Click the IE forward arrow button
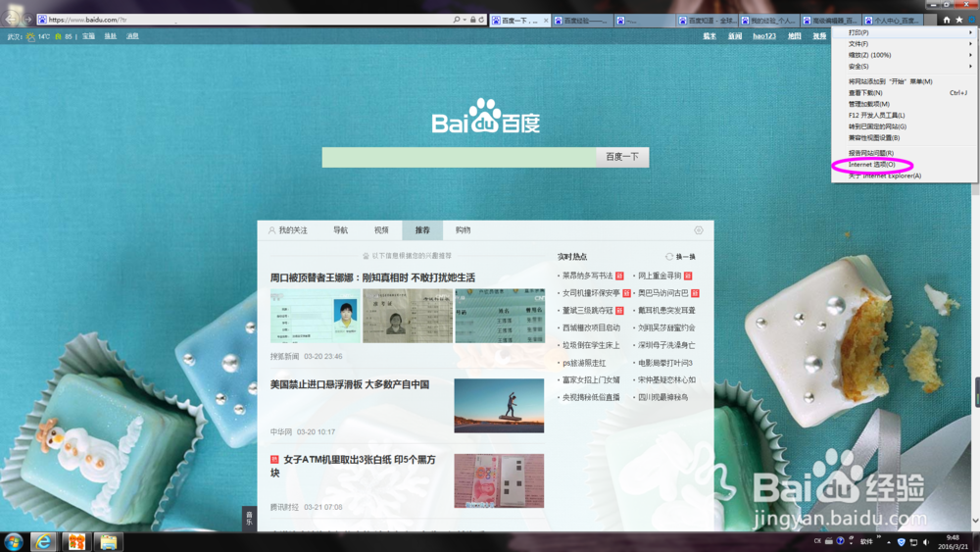 [27, 20]
